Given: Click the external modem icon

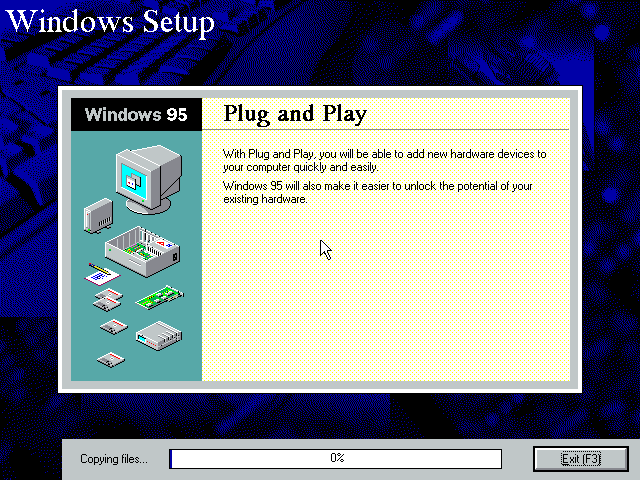Looking at the screenshot, I should point(159,336).
